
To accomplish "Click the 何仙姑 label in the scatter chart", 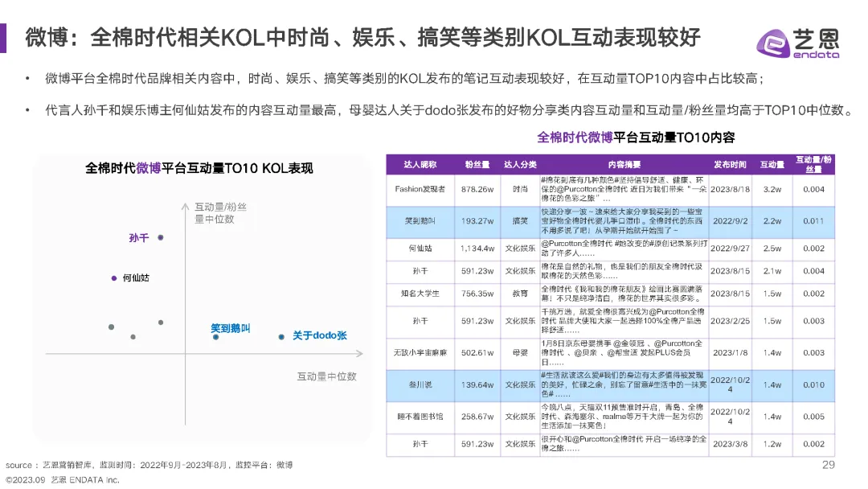I will click(136, 278).
